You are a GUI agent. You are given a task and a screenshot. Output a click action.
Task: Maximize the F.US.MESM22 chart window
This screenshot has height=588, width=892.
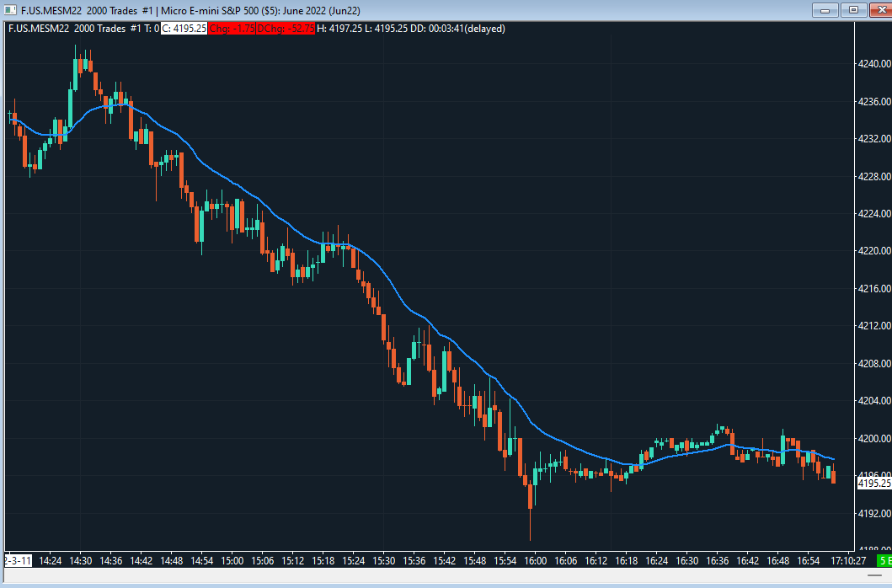pos(853,9)
